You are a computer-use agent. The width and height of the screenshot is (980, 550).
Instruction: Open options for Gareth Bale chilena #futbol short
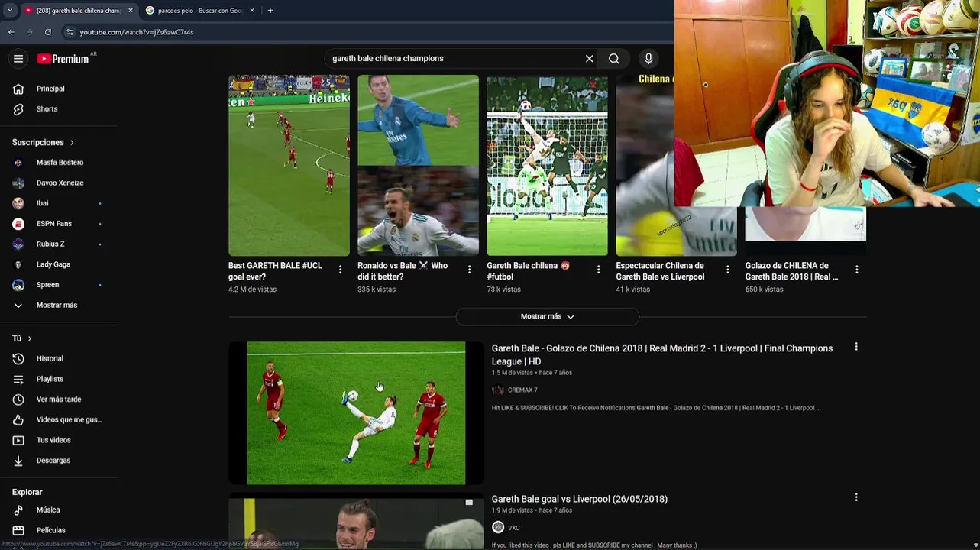599,270
